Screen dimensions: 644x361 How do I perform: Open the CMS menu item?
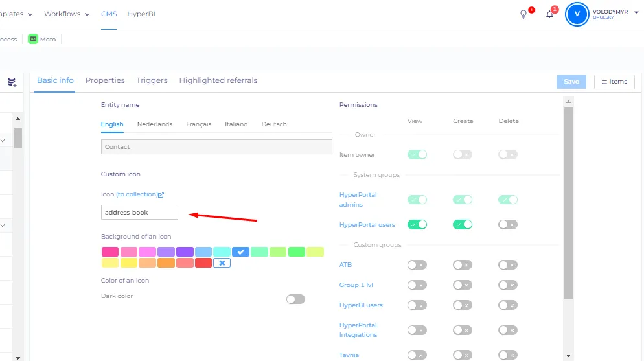pyautogui.click(x=109, y=14)
